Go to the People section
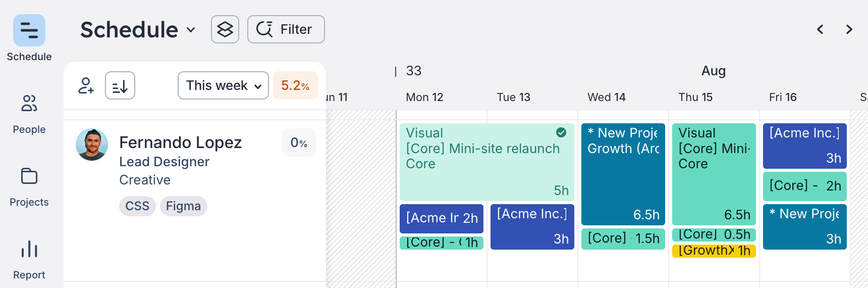This screenshot has height=288, width=868. pyautogui.click(x=29, y=104)
